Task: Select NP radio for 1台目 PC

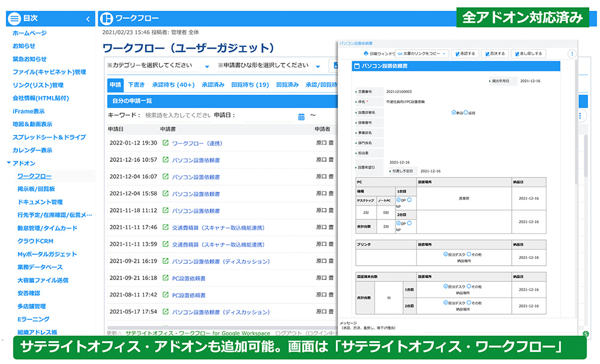Action: pos(409,200)
